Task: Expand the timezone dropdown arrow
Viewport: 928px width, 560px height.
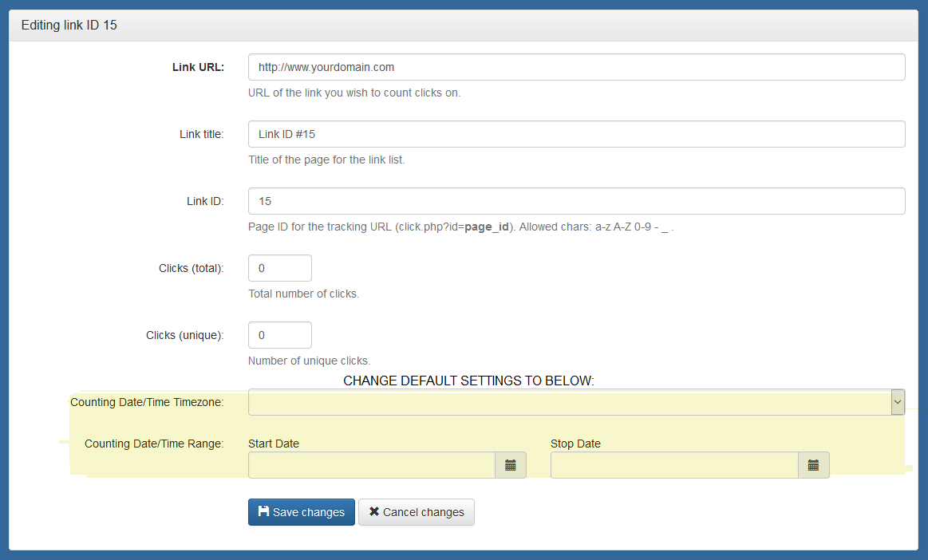Action: pos(898,403)
